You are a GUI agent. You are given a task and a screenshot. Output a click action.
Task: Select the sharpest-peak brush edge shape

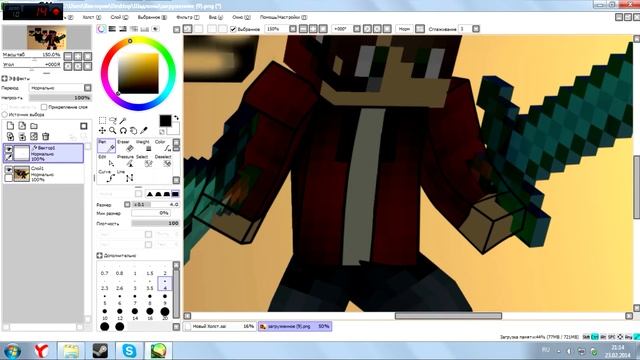[x=150, y=194]
